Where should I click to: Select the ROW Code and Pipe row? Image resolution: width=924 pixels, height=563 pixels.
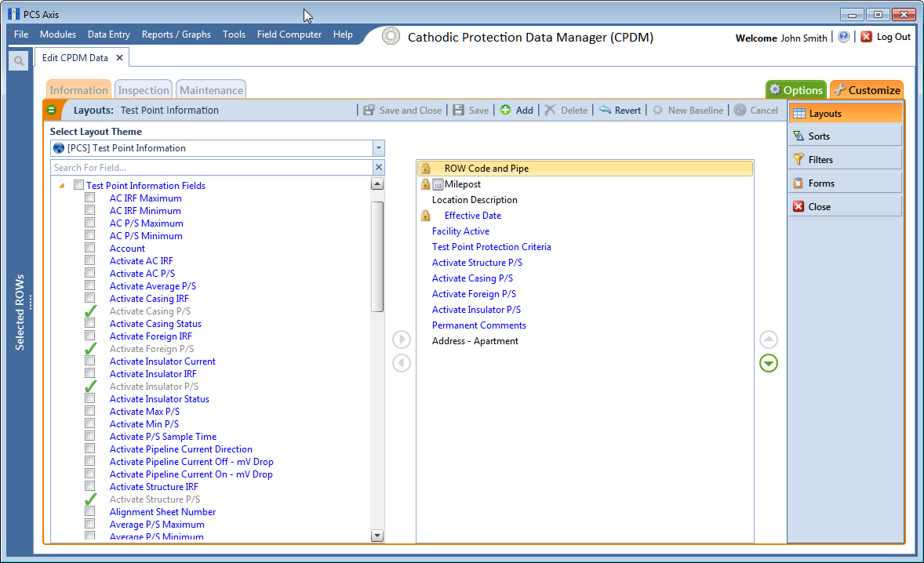585,169
